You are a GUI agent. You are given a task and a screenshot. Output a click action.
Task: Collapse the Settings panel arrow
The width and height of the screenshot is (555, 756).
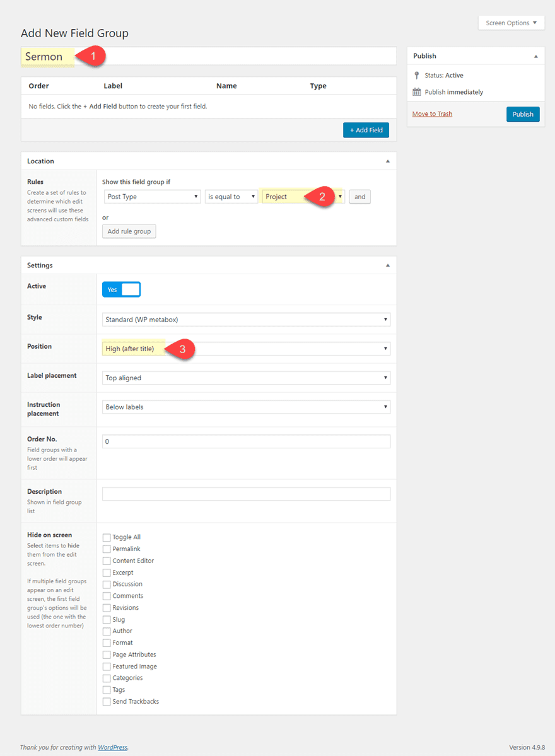tap(387, 265)
